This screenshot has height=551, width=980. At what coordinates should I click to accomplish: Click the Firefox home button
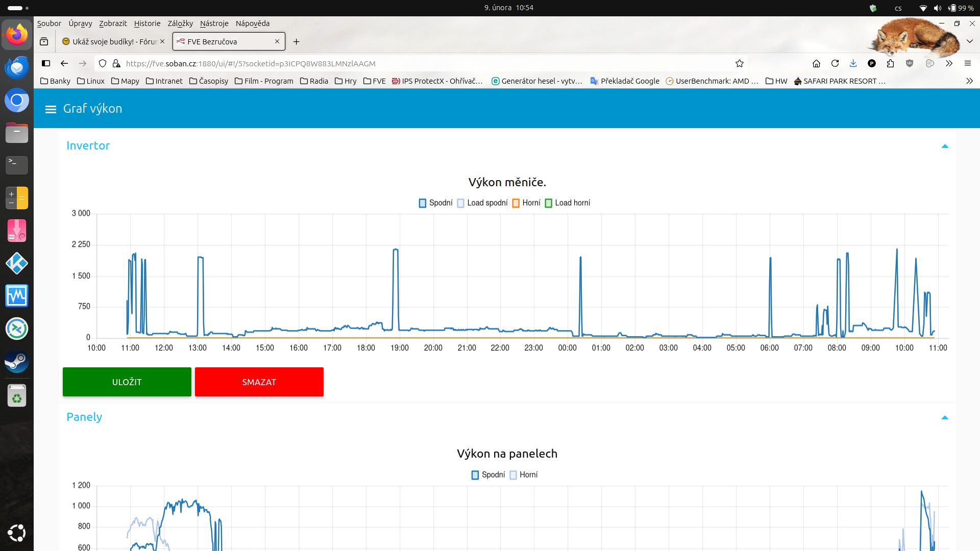point(816,63)
